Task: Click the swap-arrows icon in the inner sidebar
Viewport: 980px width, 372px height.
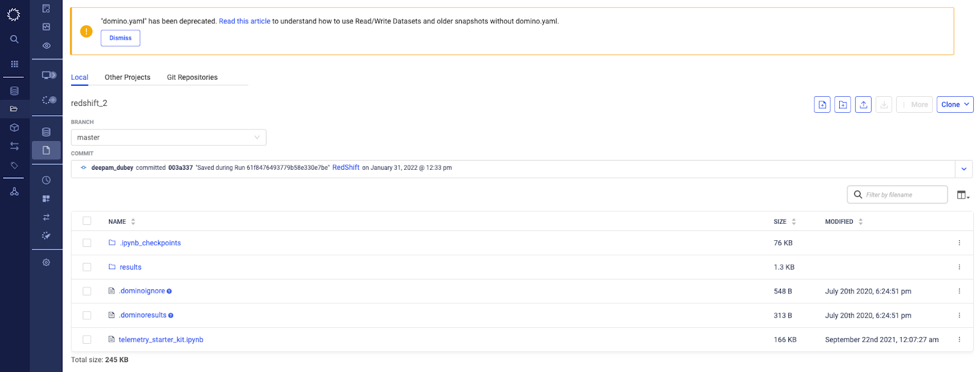Action: tap(46, 217)
